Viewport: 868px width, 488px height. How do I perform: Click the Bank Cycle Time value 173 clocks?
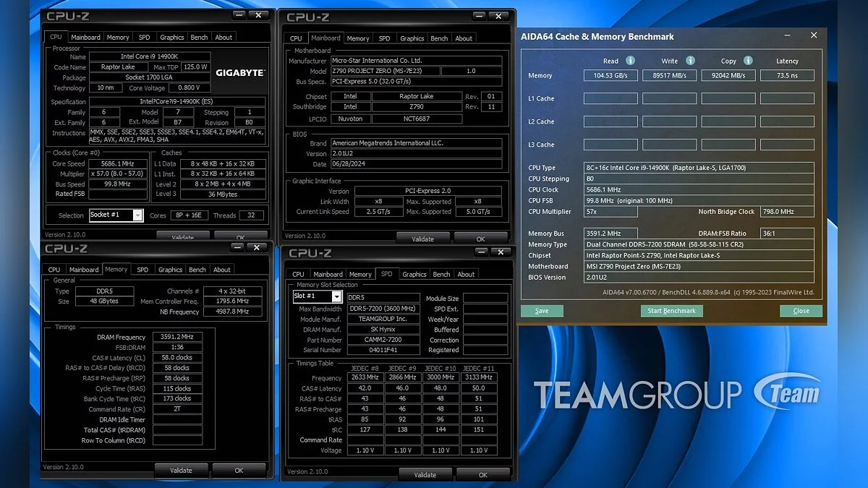coord(177,399)
